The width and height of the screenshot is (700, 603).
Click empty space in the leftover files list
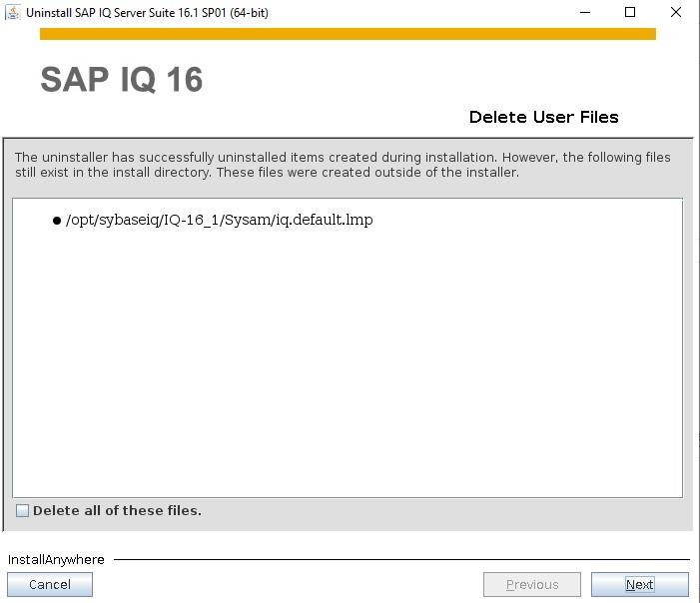tap(348, 357)
